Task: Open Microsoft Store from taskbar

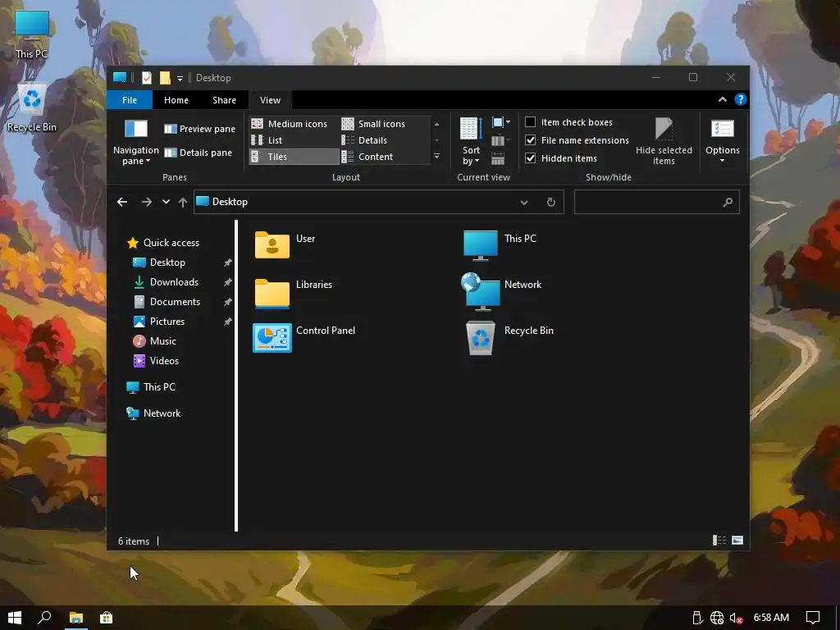Action: 107,618
